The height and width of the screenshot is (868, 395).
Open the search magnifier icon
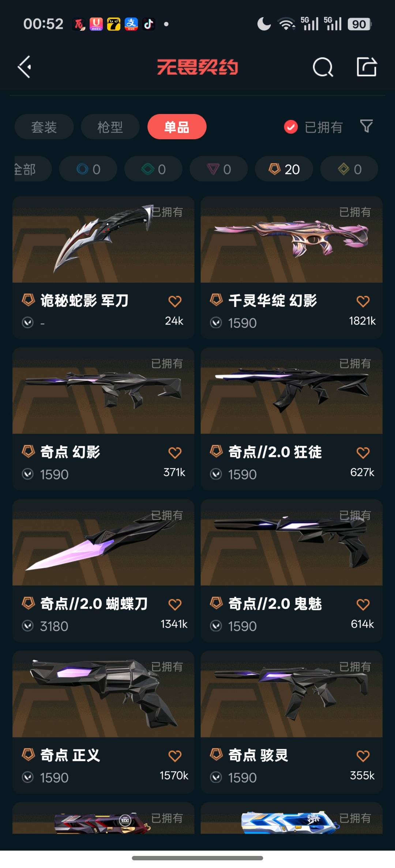coord(323,67)
